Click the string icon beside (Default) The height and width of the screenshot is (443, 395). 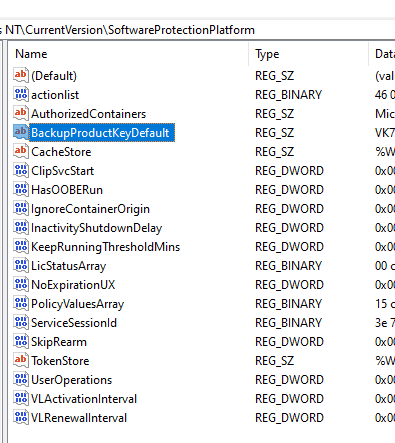point(20,75)
